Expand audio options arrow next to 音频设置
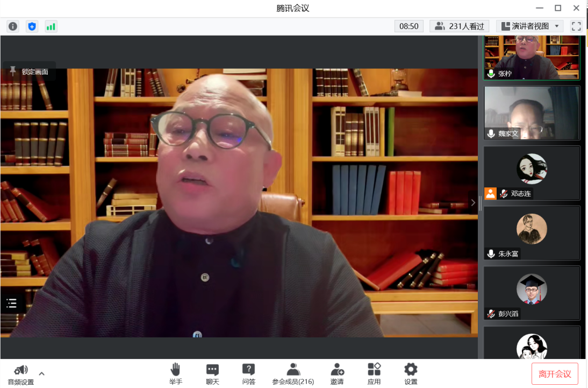Image resolution: width=588 pixels, height=388 pixels. point(42,373)
